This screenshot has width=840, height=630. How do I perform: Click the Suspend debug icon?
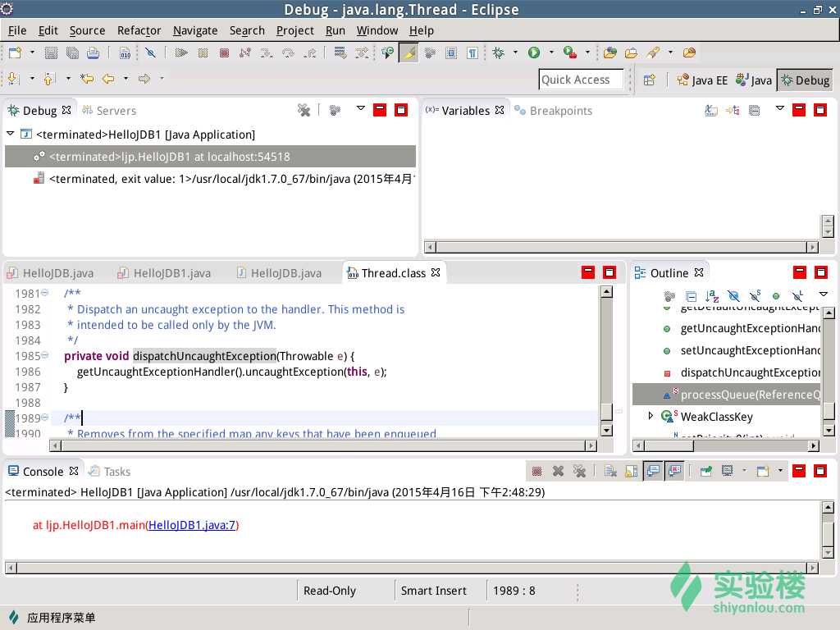coord(203,52)
